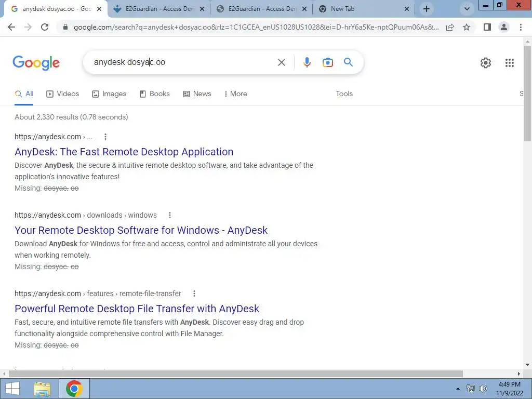Open the tab search dropdown arrow

pyautogui.click(x=467, y=9)
